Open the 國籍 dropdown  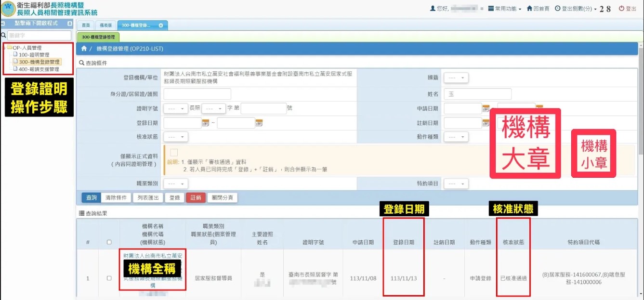(456, 78)
